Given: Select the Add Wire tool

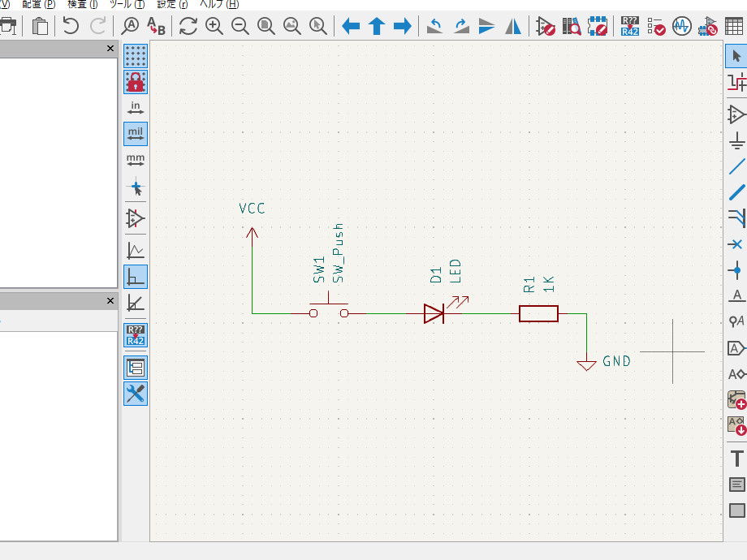Looking at the screenshot, I should point(736,167).
